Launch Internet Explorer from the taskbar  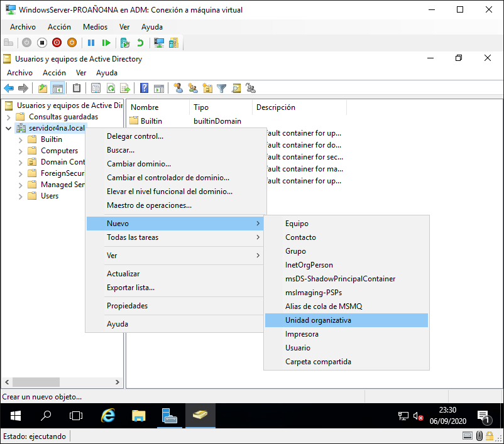108,416
